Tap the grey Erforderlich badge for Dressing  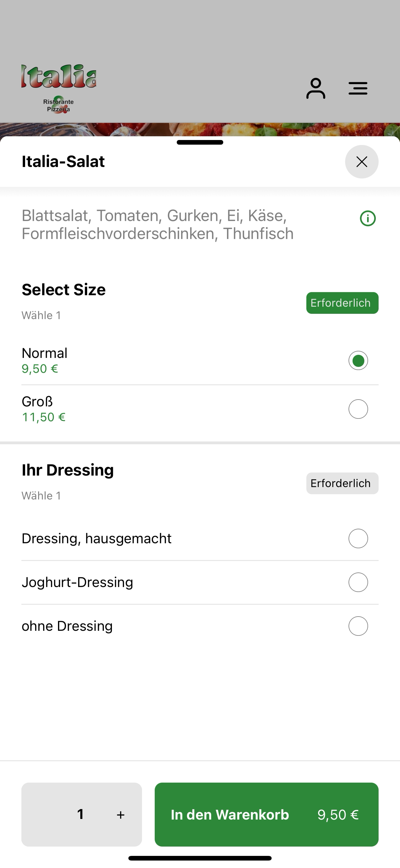(x=342, y=483)
